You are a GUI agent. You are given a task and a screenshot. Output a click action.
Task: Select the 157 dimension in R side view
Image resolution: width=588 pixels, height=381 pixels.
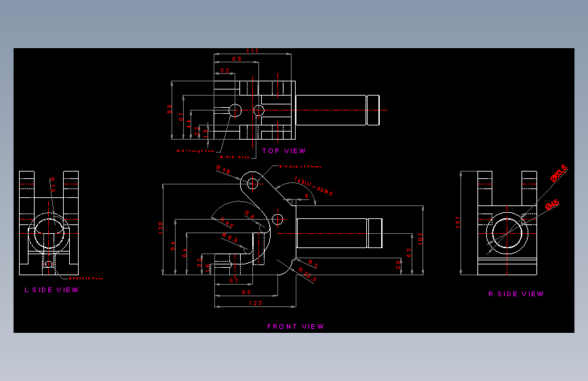[458, 222]
